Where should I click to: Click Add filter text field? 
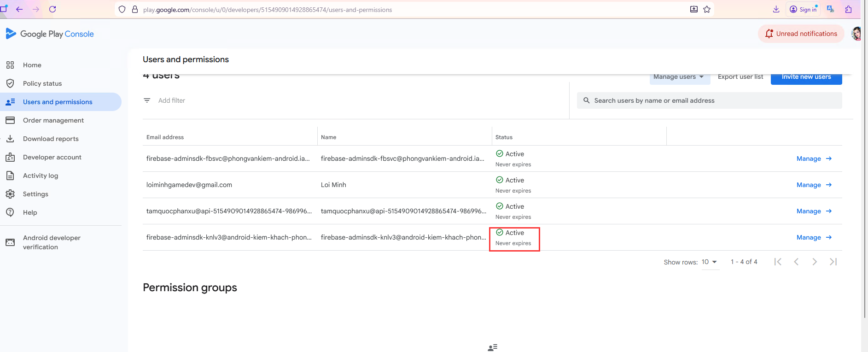point(172,100)
